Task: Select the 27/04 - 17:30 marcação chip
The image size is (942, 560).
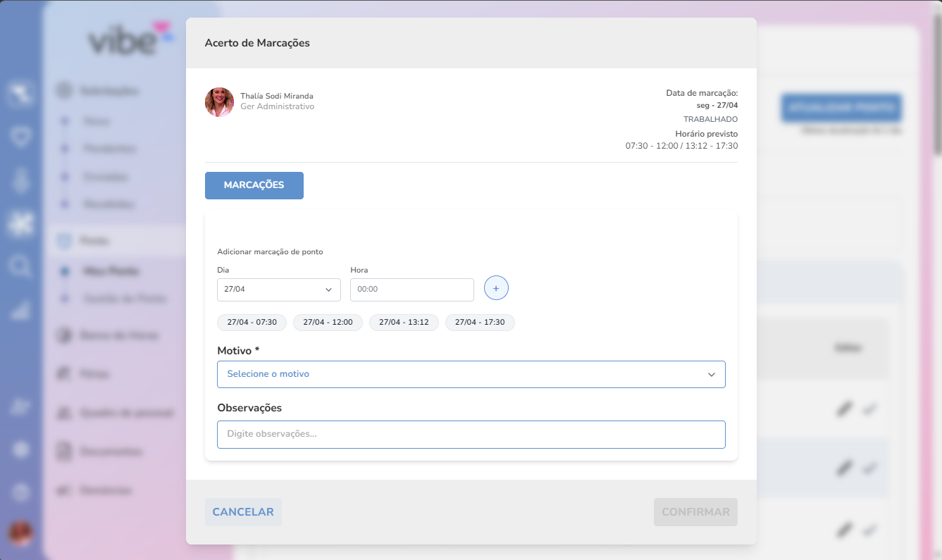Action: click(480, 323)
